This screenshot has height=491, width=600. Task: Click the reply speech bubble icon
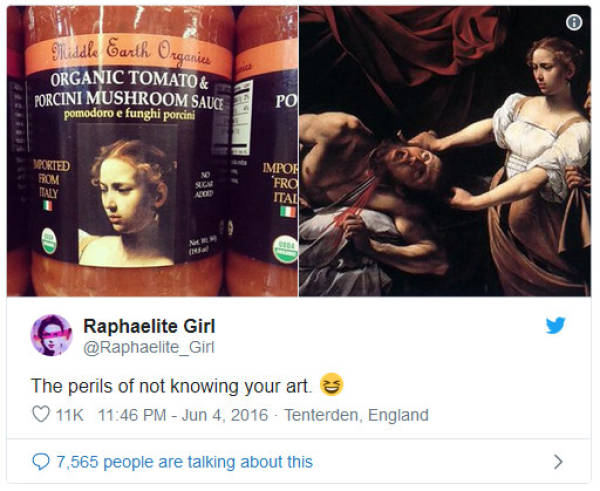tap(41, 462)
